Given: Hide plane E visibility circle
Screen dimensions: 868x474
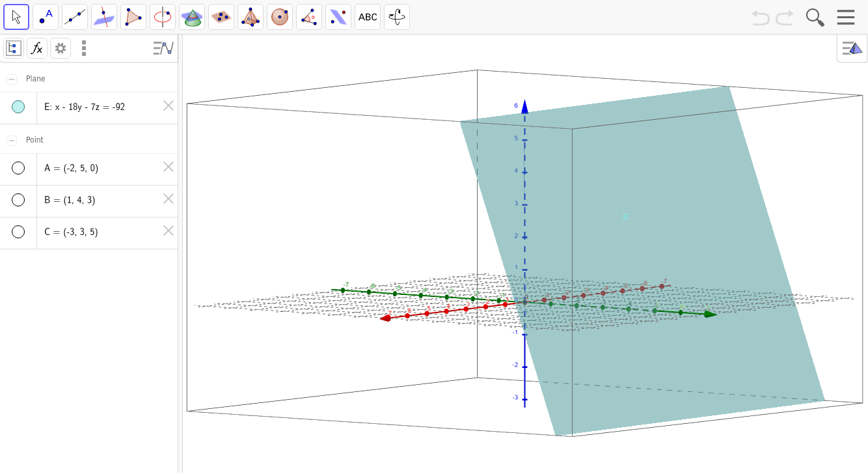Looking at the screenshot, I should point(18,107).
